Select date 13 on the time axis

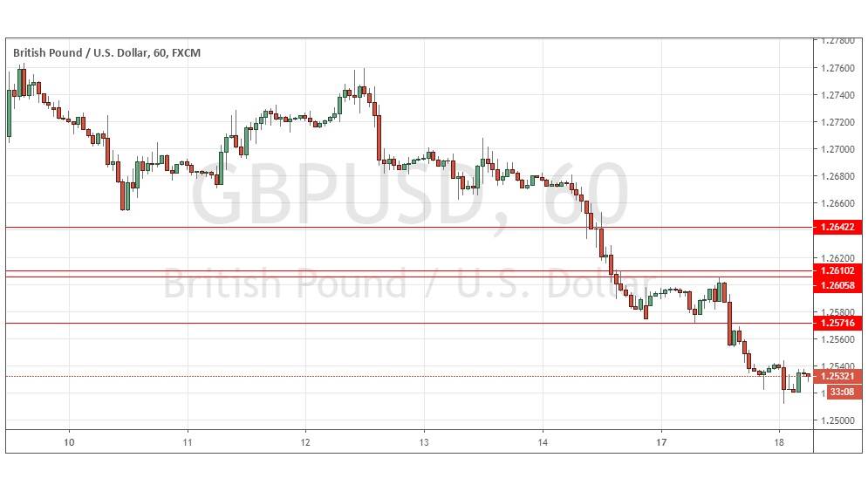pos(423,441)
